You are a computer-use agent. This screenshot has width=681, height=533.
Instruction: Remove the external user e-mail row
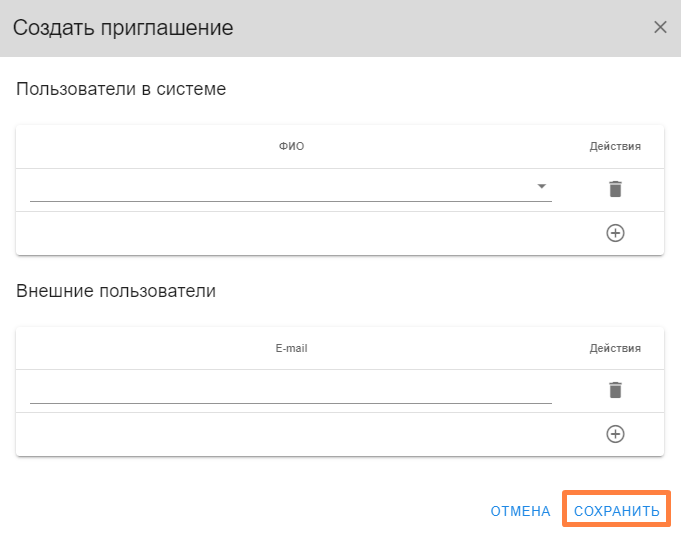click(615, 390)
